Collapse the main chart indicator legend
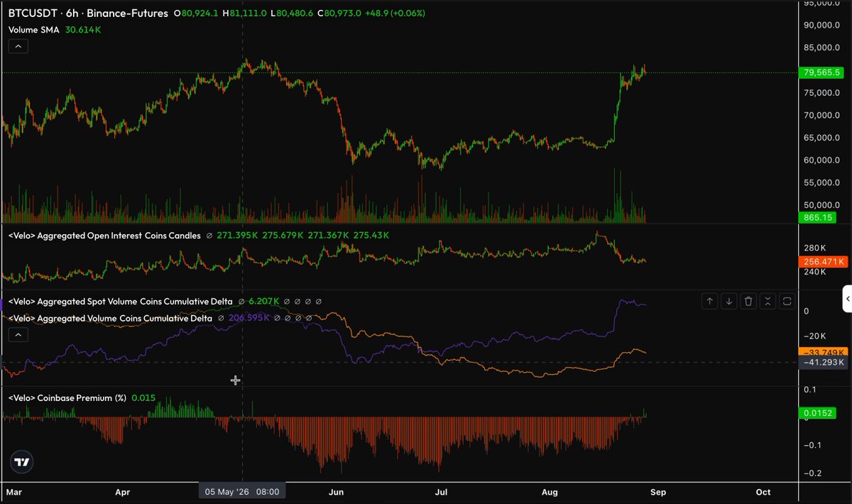 [x=18, y=47]
